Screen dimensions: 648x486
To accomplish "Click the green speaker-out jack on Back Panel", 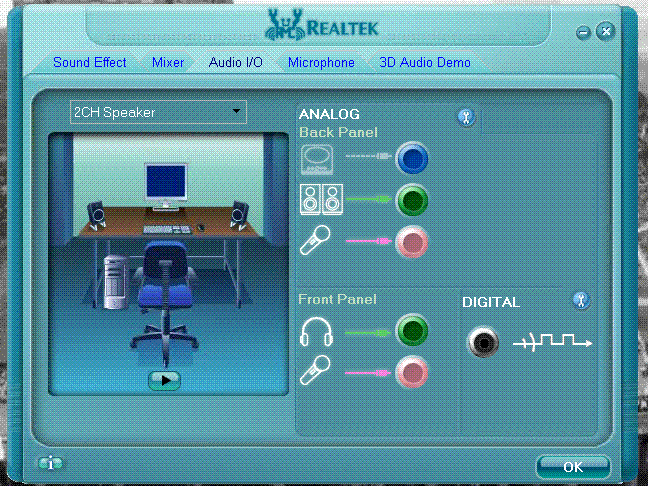I will [412, 200].
